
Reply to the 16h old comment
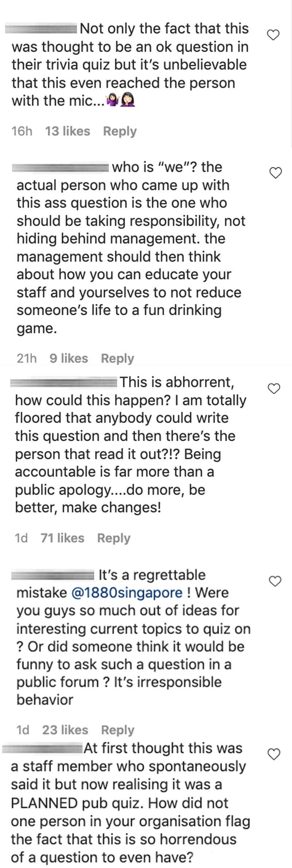[x=120, y=131]
